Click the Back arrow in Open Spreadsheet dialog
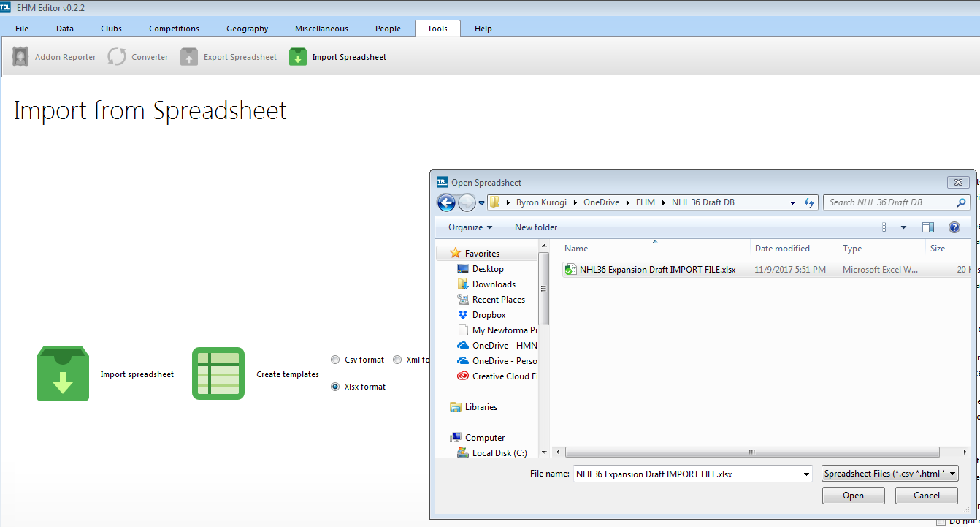980x527 pixels. click(446, 202)
